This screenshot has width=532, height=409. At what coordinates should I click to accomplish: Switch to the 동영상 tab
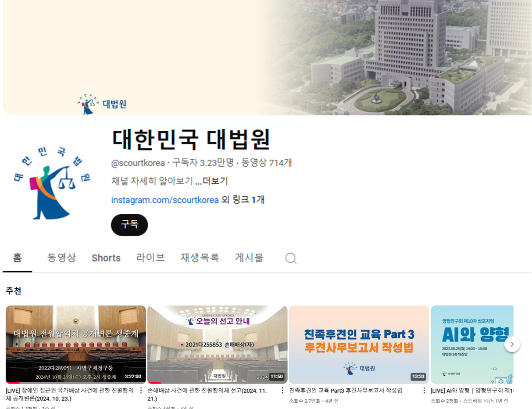61,258
